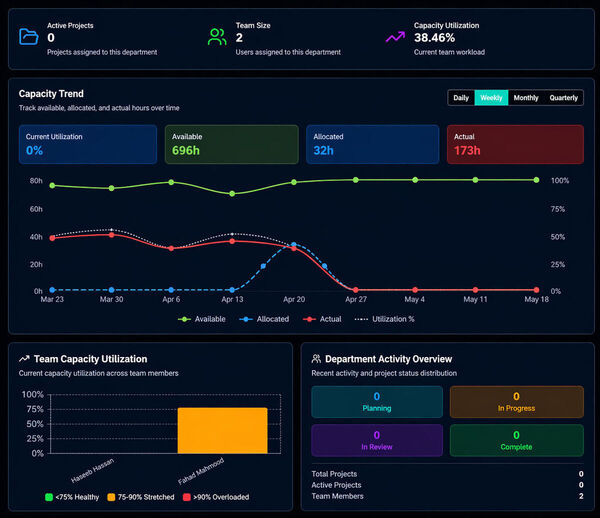
Task: Click the Apr 6 x-axis label
Action: (x=171, y=299)
